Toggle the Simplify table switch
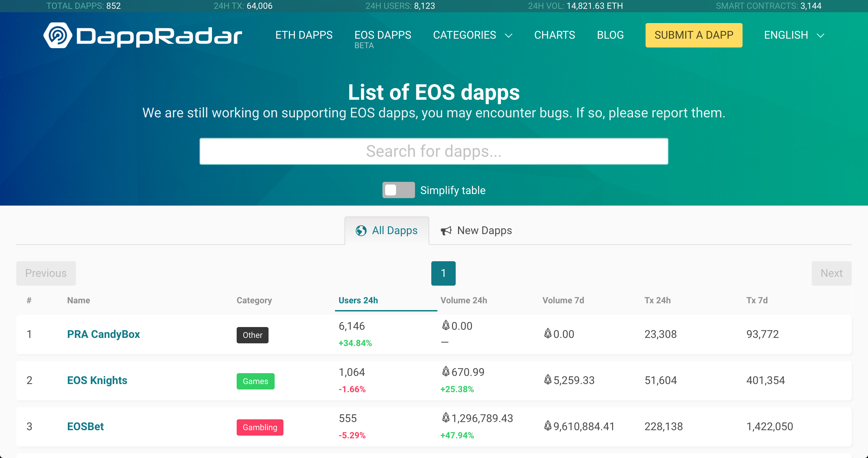 398,190
